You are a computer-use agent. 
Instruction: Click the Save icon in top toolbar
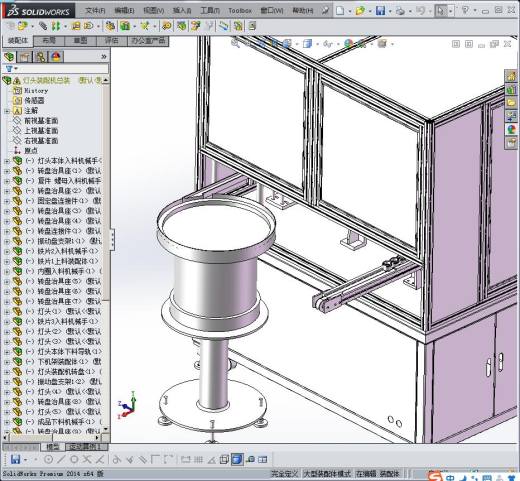[x=380, y=11]
